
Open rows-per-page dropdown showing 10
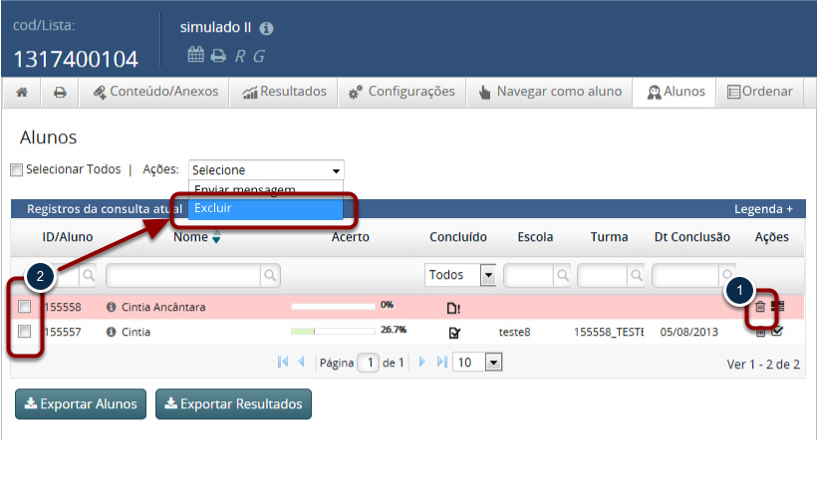478,362
